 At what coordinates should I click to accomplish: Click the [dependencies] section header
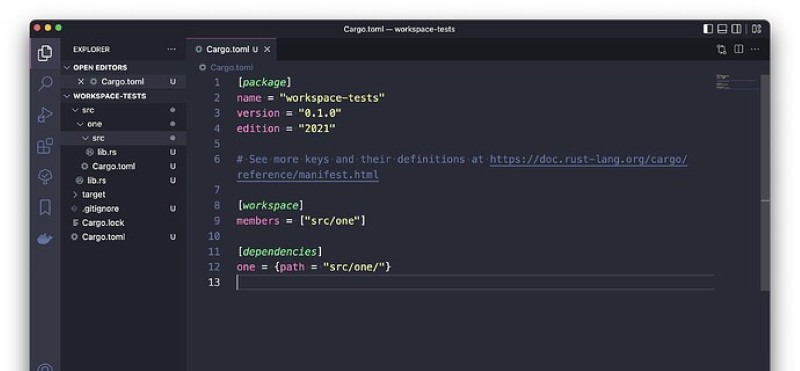[x=280, y=251]
